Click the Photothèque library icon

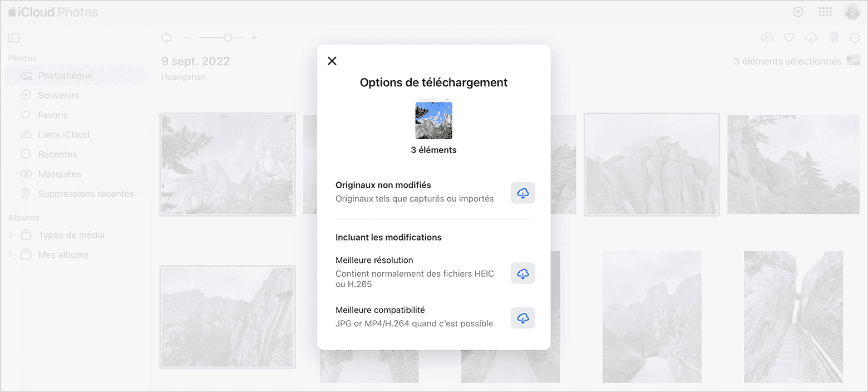[x=26, y=76]
